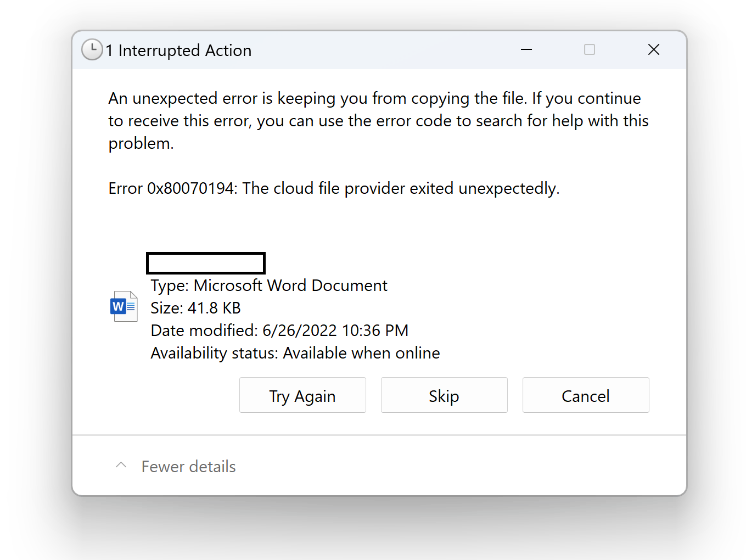746x560 pixels.
Task: Click the 'Size: 41.8 KB' line
Action: 196,308
